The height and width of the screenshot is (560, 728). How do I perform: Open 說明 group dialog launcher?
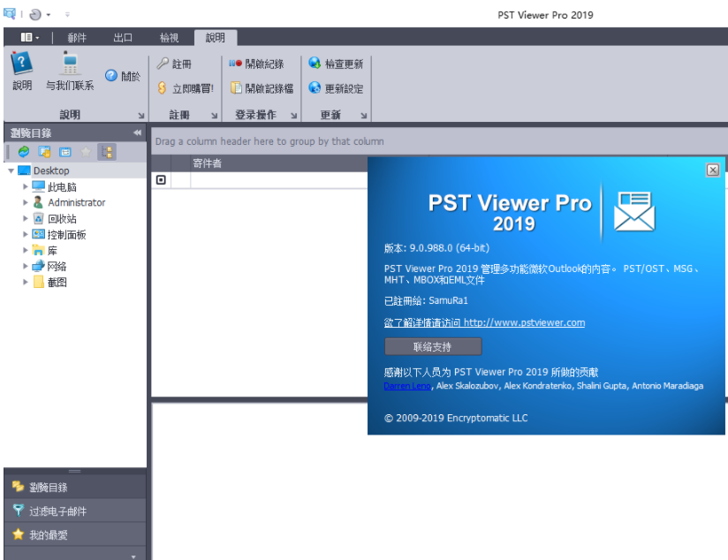click(141, 116)
